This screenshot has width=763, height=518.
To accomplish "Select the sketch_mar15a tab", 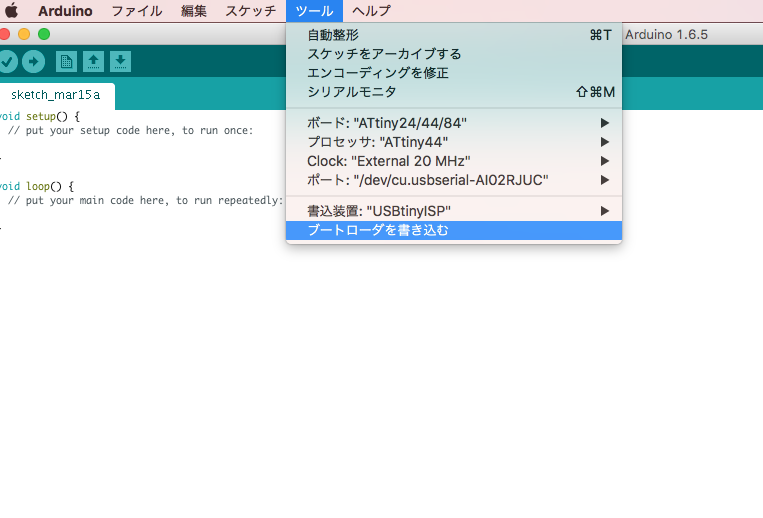I will [x=56, y=95].
